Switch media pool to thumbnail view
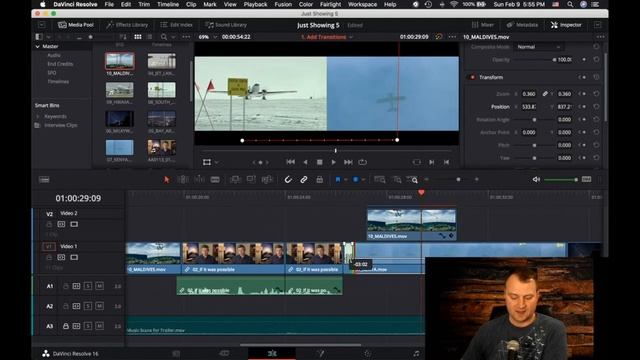The image size is (640, 360). click(x=138, y=37)
